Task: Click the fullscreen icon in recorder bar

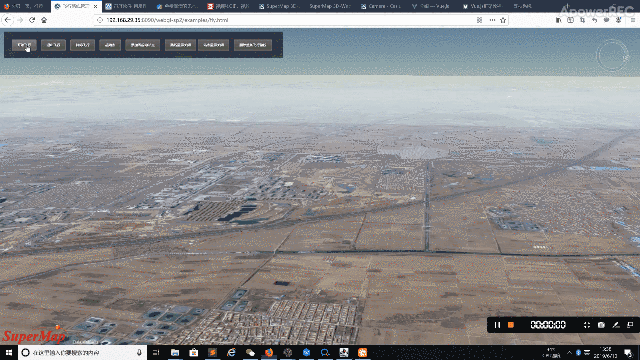Action: click(587, 325)
